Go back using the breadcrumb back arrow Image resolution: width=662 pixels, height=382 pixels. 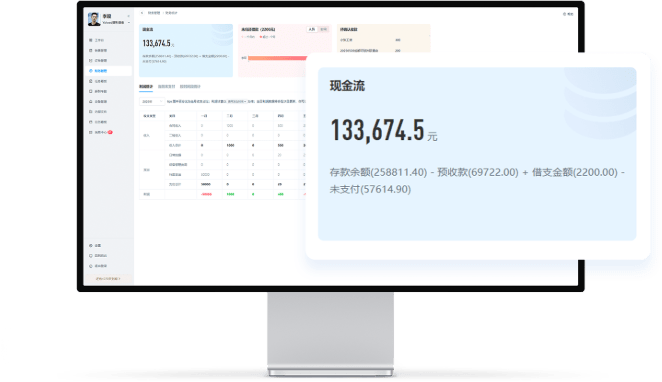[x=142, y=13]
